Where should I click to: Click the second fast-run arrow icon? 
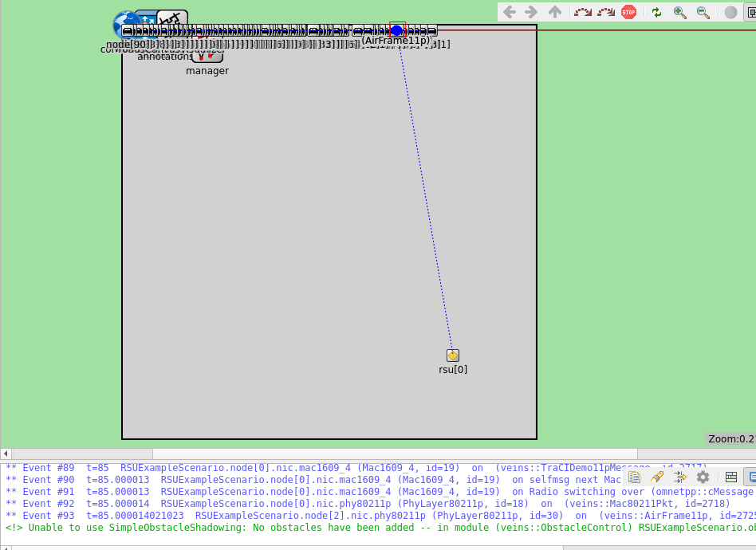606,12
